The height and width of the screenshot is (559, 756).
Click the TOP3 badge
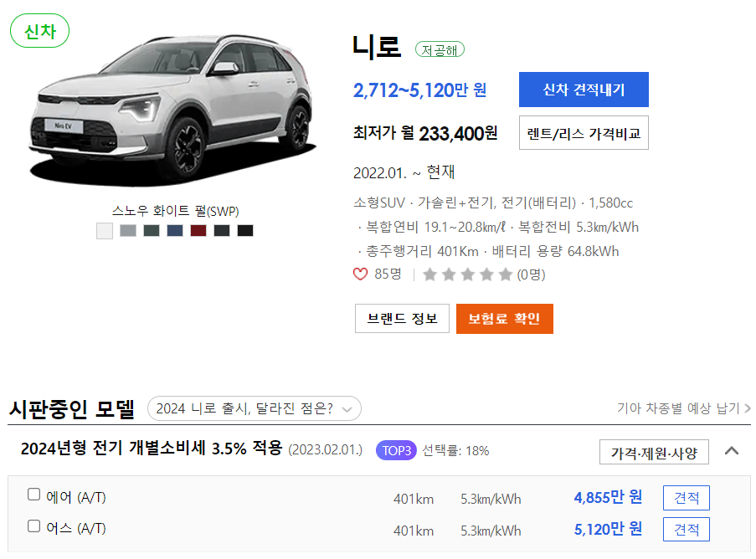click(396, 450)
